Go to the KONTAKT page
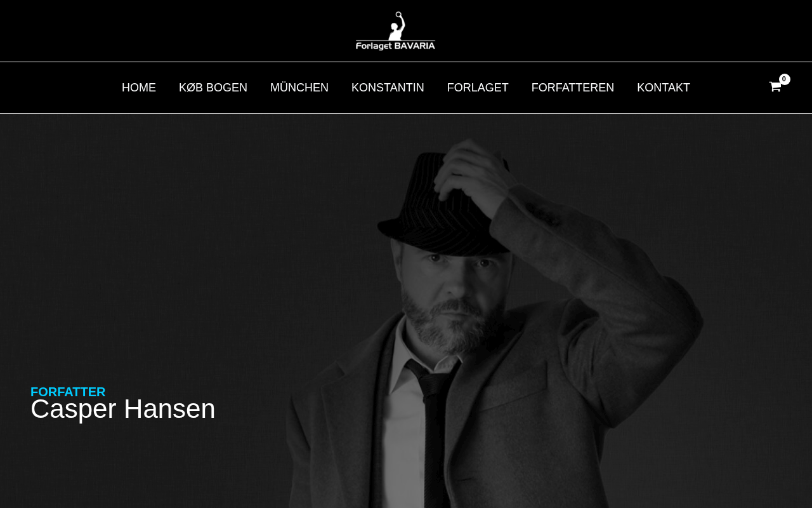The width and height of the screenshot is (812, 508). tap(664, 88)
